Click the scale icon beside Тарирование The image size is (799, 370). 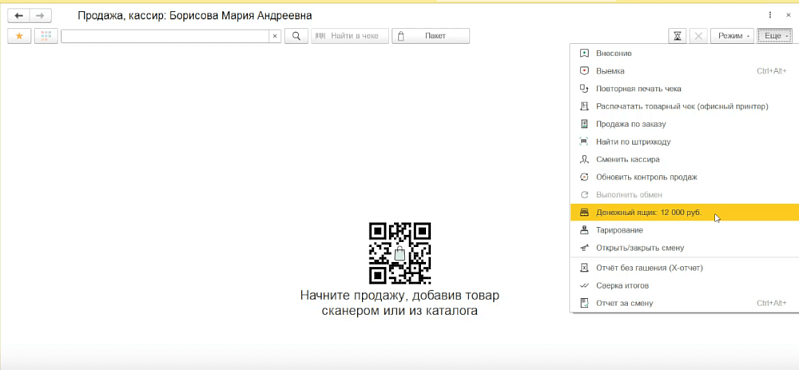[x=584, y=230]
